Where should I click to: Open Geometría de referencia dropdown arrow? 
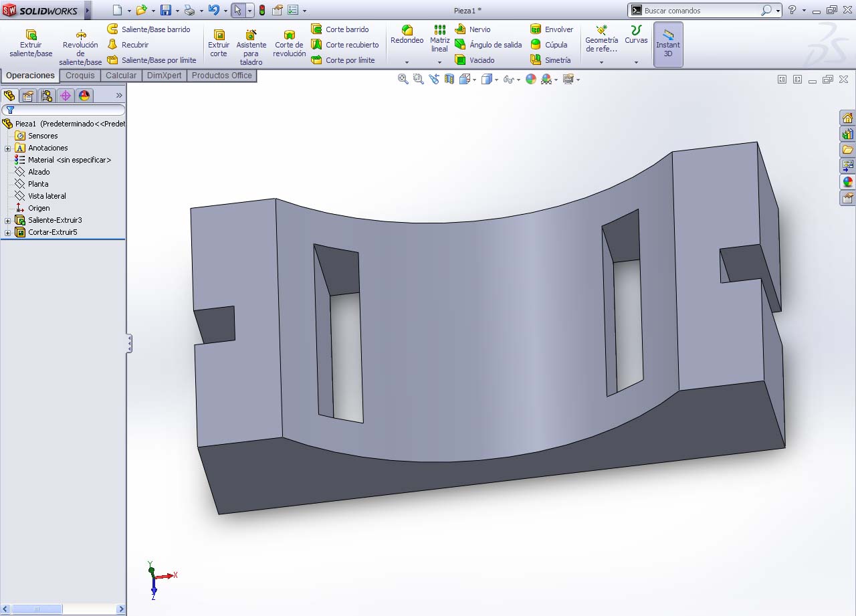tap(601, 62)
